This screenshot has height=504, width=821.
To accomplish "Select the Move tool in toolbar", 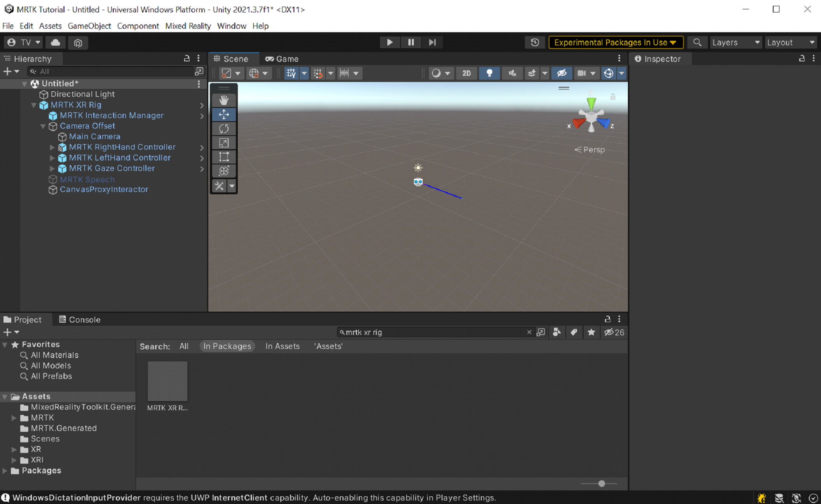I will coord(224,114).
